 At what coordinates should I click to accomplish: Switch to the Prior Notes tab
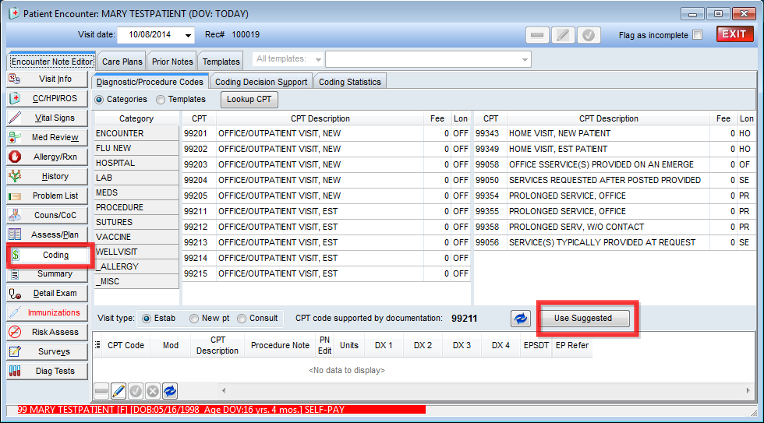172,62
